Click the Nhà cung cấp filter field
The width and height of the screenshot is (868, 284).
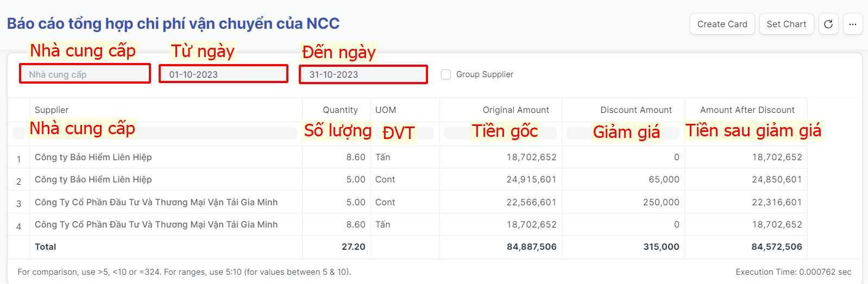(85, 74)
